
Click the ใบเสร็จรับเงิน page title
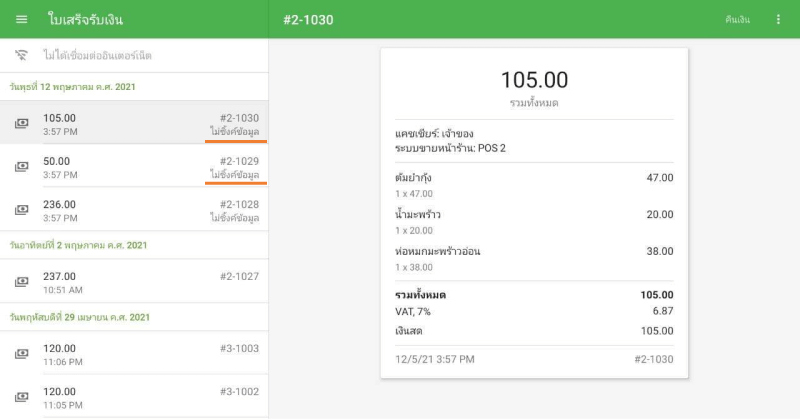[x=85, y=19]
